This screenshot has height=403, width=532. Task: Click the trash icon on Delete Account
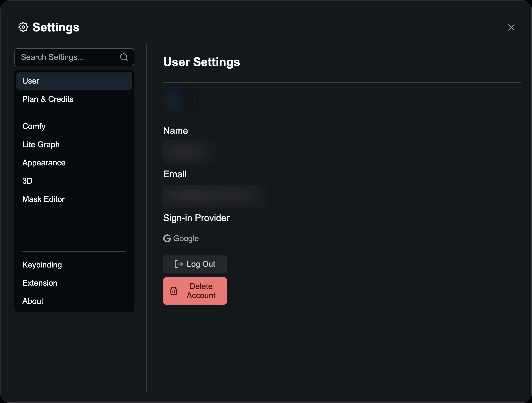pos(174,291)
